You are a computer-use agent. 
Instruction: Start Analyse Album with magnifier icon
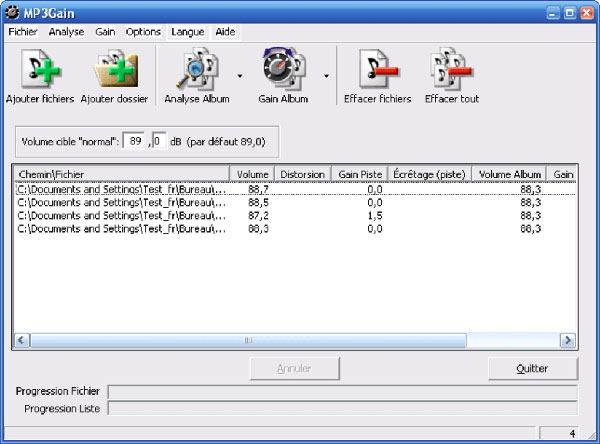196,70
